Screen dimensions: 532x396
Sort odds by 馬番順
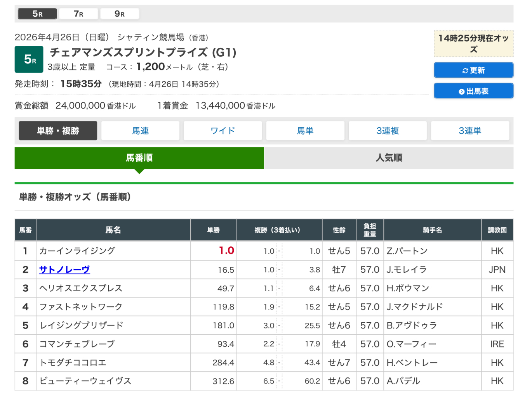[x=139, y=158]
